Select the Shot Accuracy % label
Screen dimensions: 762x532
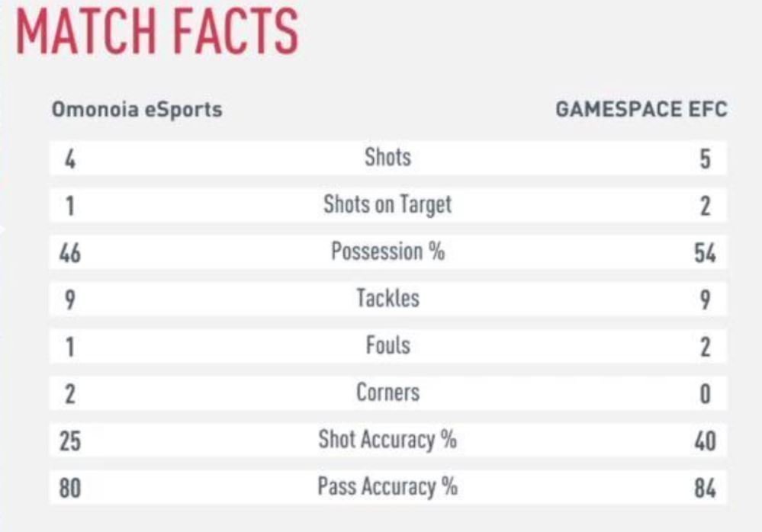[387, 439]
